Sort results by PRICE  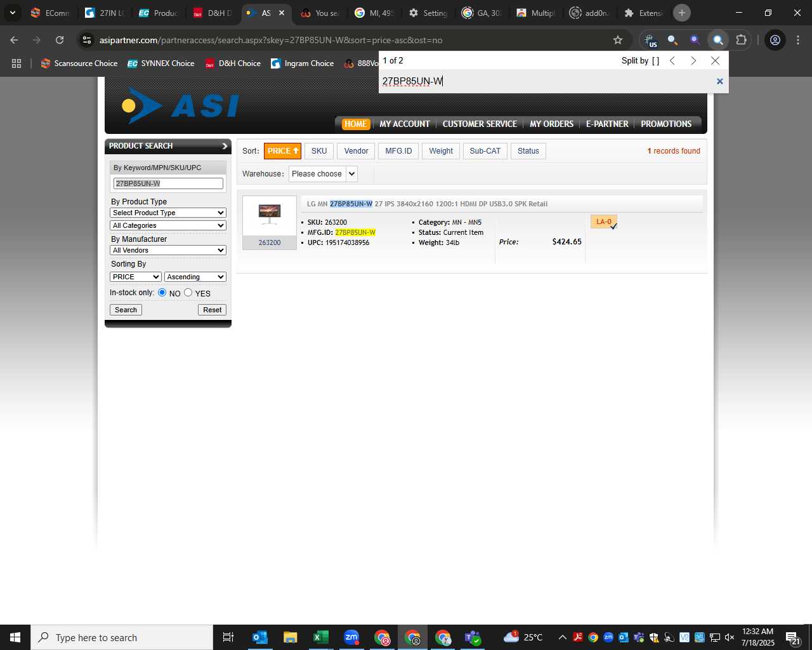[282, 151]
